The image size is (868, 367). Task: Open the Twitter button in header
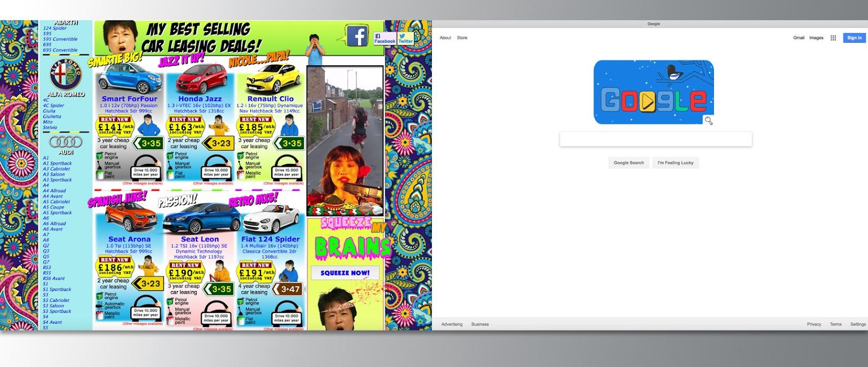click(x=406, y=38)
